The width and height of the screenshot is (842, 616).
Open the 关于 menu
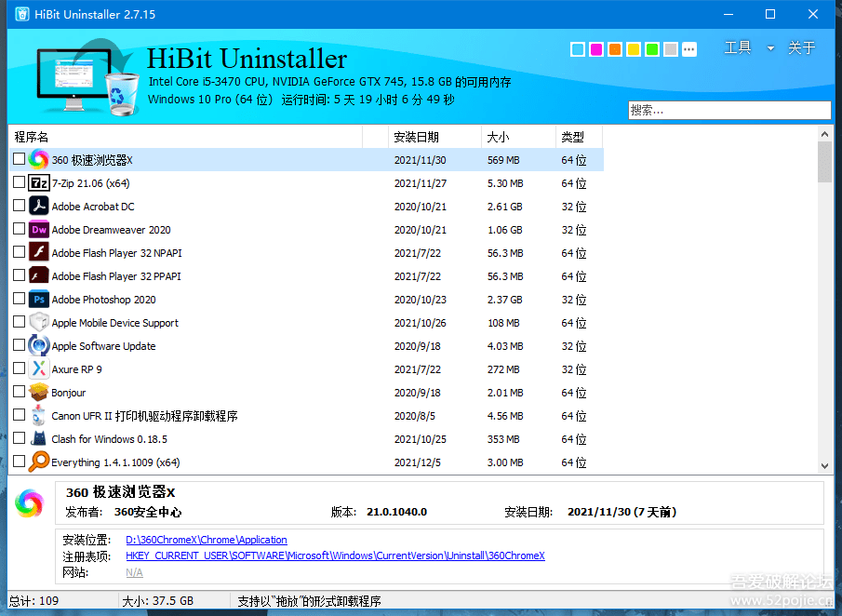click(x=801, y=48)
